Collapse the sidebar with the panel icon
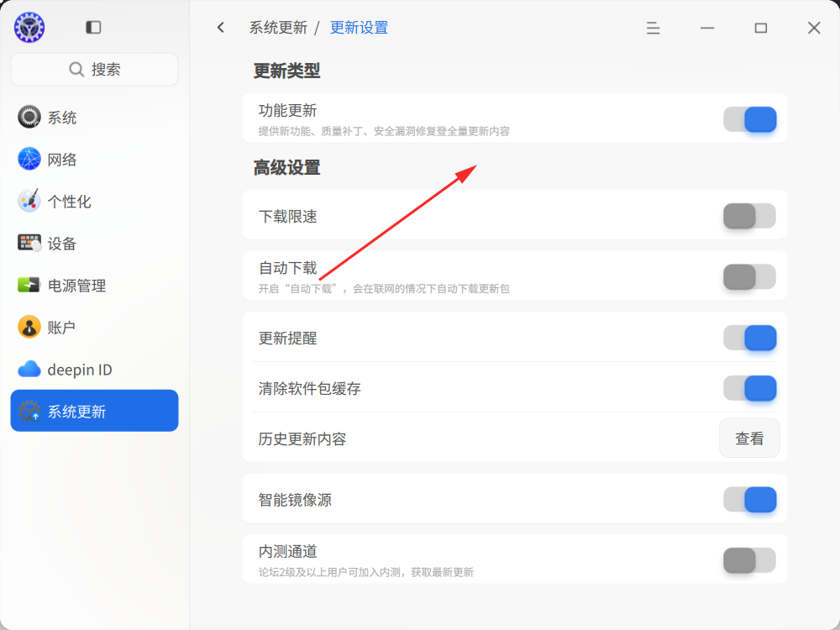840x630 pixels. tap(93, 28)
